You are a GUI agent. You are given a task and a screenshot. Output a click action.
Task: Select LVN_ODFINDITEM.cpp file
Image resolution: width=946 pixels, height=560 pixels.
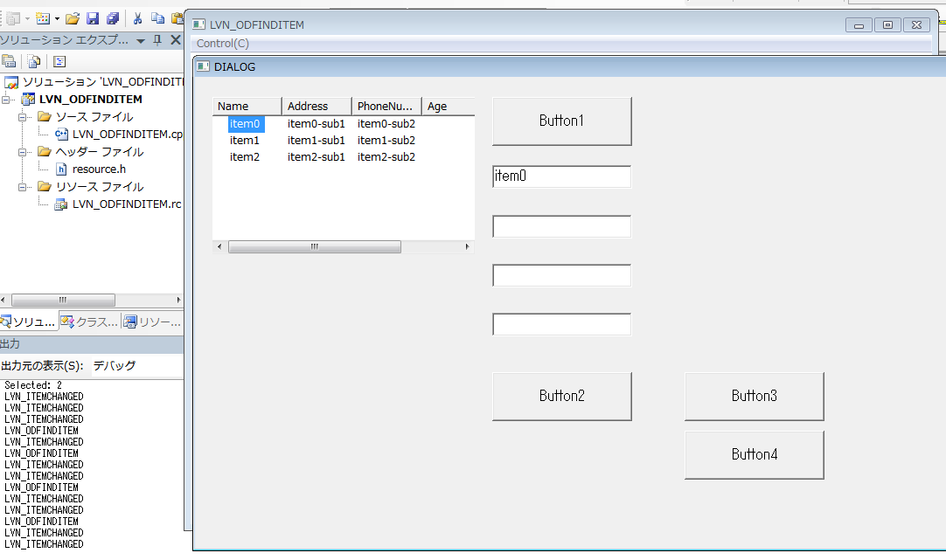click(x=128, y=135)
